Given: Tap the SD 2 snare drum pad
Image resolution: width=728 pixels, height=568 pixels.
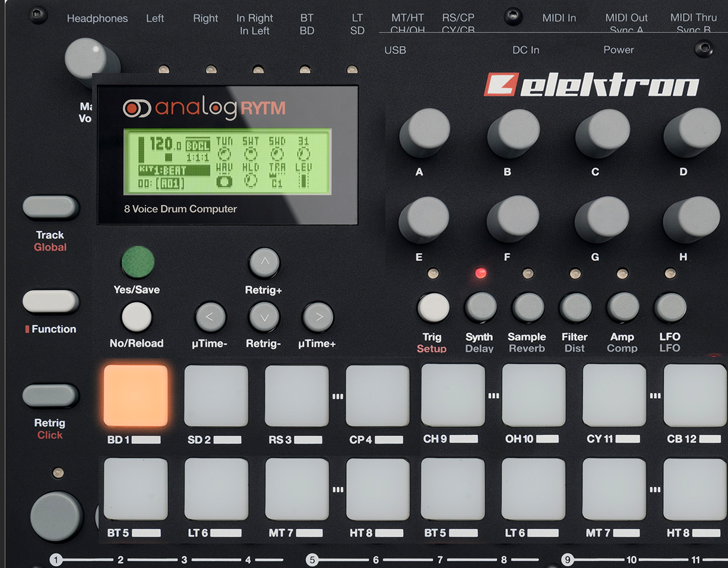Looking at the screenshot, I should coord(216,396).
